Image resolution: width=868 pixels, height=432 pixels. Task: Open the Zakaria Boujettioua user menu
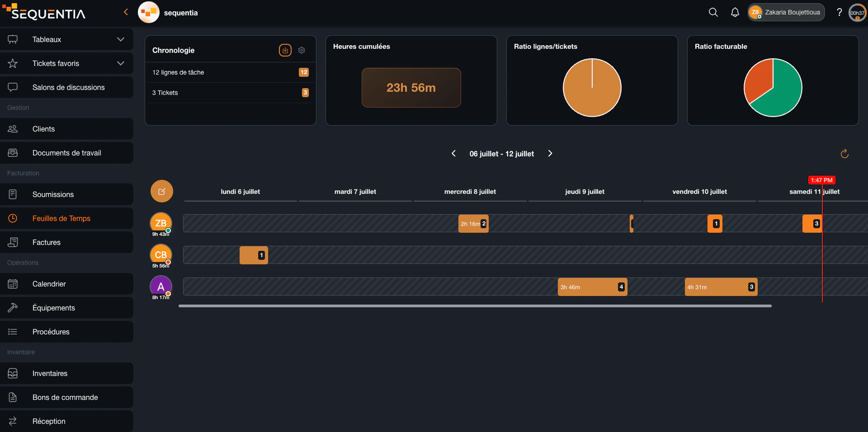coord(786,12)
